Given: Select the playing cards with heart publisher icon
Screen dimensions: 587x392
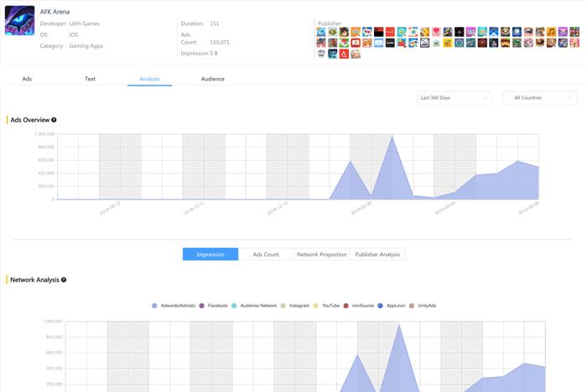Looking at the screenshot, I should pos(367,32).
